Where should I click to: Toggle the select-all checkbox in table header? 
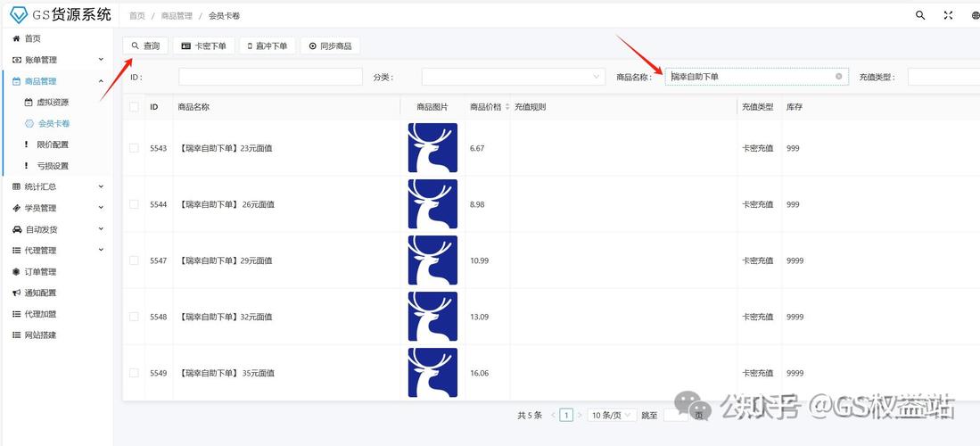[x=134, y=107]
